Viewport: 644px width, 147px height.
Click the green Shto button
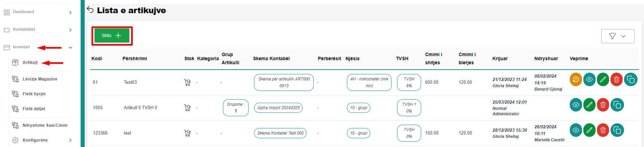tap(112, 35)
